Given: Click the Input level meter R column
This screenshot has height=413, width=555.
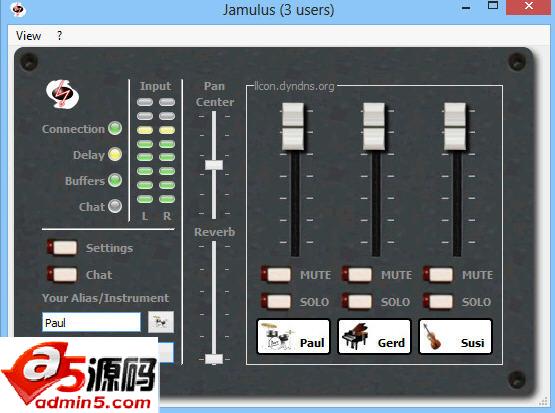Looking at the screenshot, I should click(167, 150).
